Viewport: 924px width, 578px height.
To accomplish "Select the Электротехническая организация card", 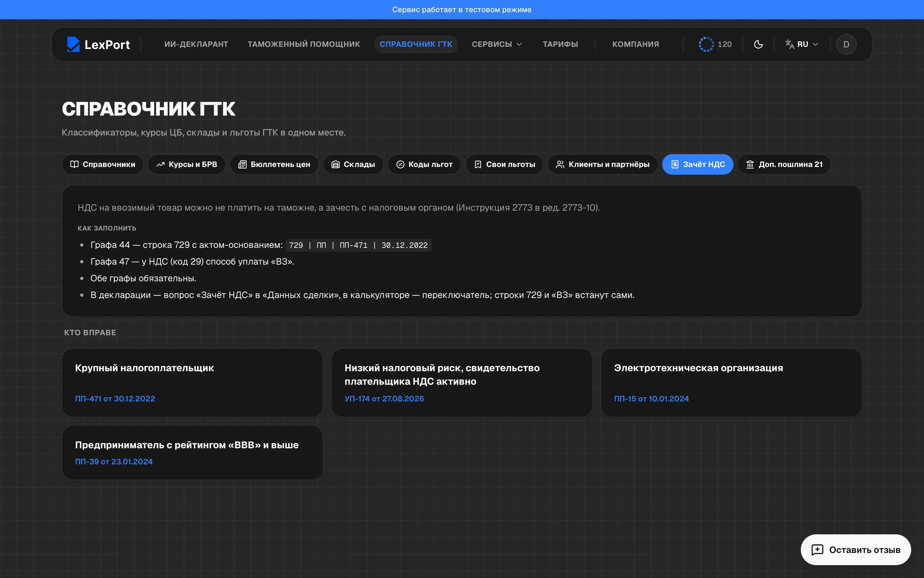I will click(x=731, y=383).
